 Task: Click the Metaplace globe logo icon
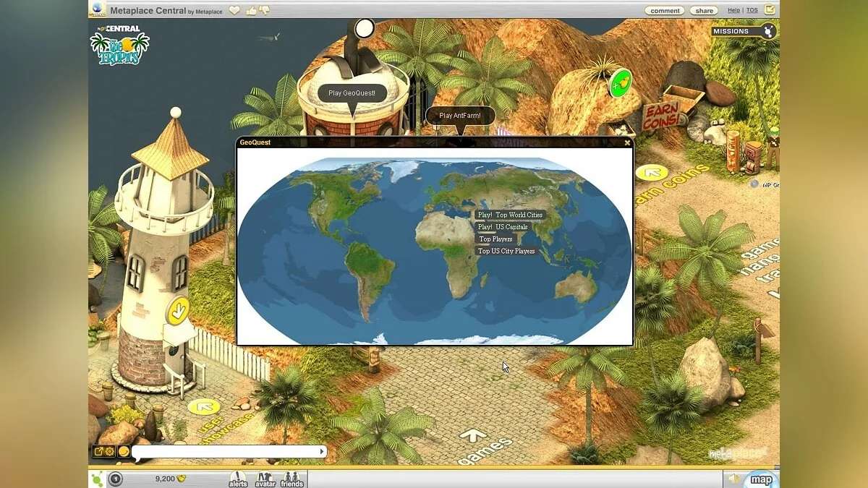(x=96, y=9)
